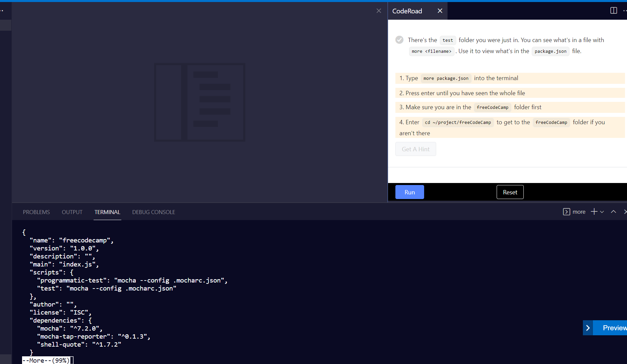627x364 pixels.
Task: Select the TERMINAL tab
Action: click(107, 212)
